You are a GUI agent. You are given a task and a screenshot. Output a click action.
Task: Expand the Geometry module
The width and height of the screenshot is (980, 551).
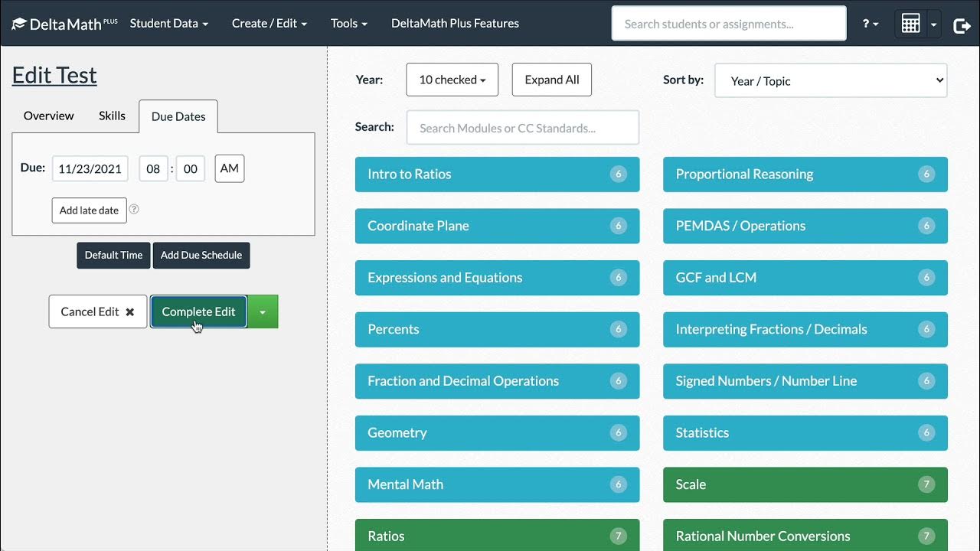[x=498, y=432]
